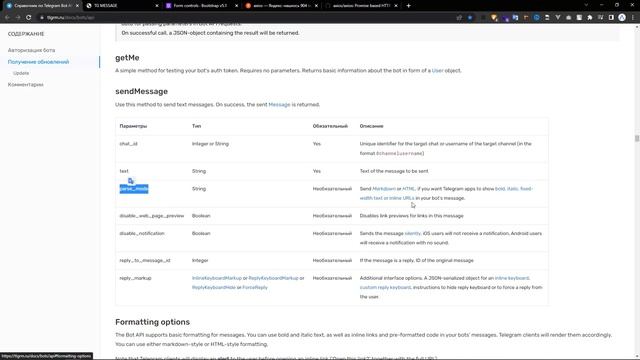Open the ForceReply type link
The height and width of the screenshot is (360, 640).
255,288
